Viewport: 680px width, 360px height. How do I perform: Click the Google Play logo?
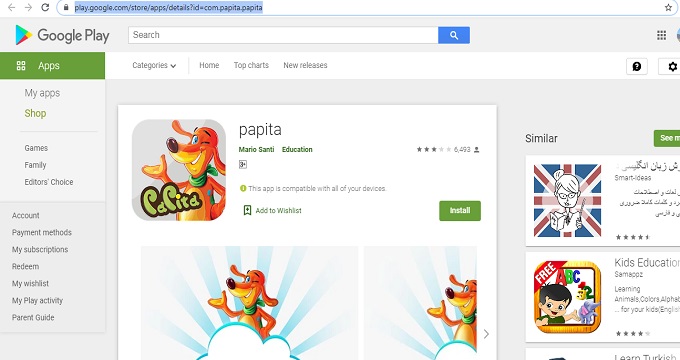coord(62,35)
